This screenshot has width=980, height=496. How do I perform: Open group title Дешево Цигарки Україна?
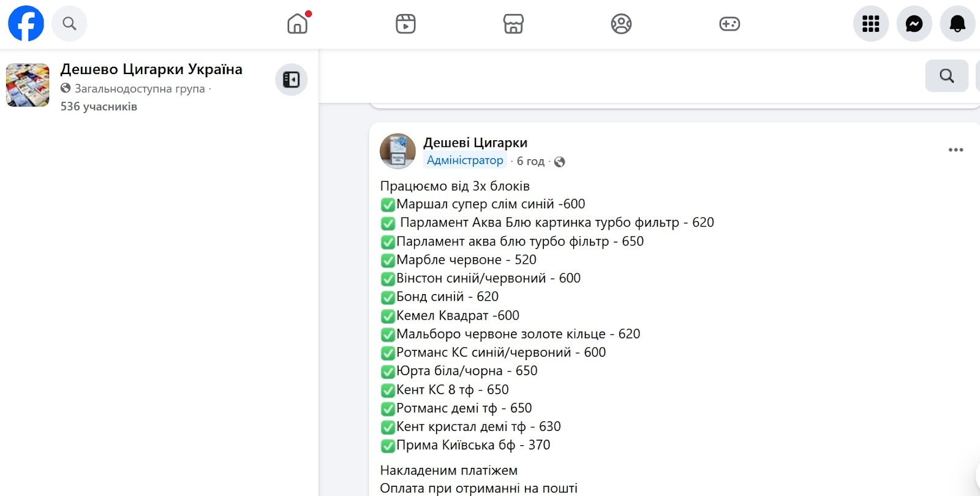click(x=151, y=69)
